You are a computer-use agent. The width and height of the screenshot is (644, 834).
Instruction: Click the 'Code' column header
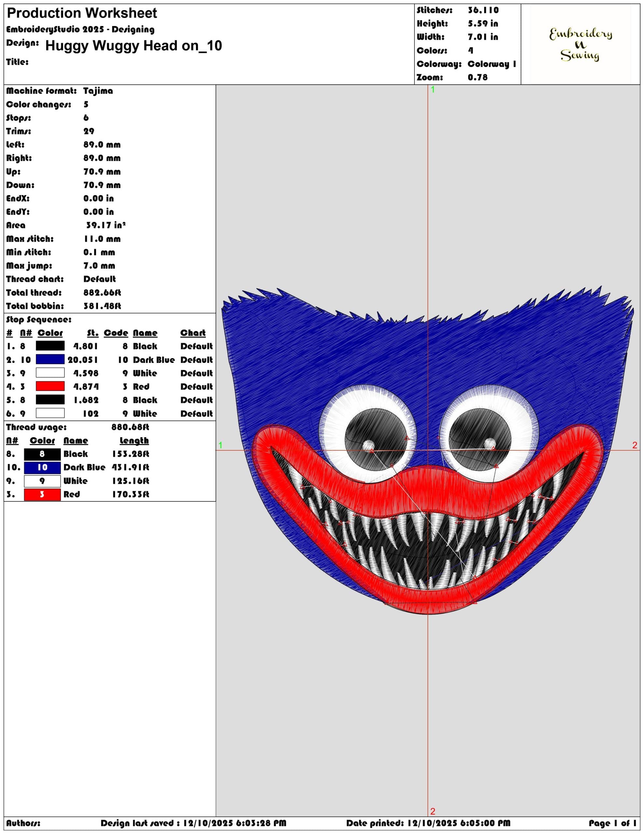tap(116, 333)
